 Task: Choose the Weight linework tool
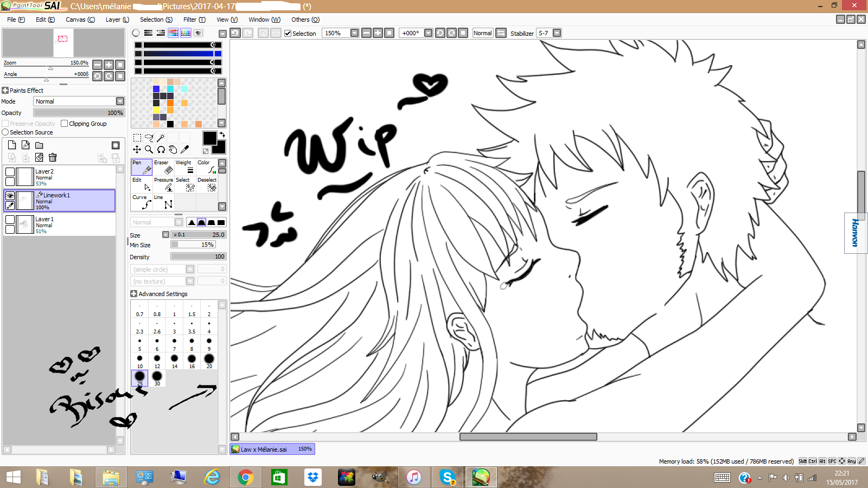185,167
